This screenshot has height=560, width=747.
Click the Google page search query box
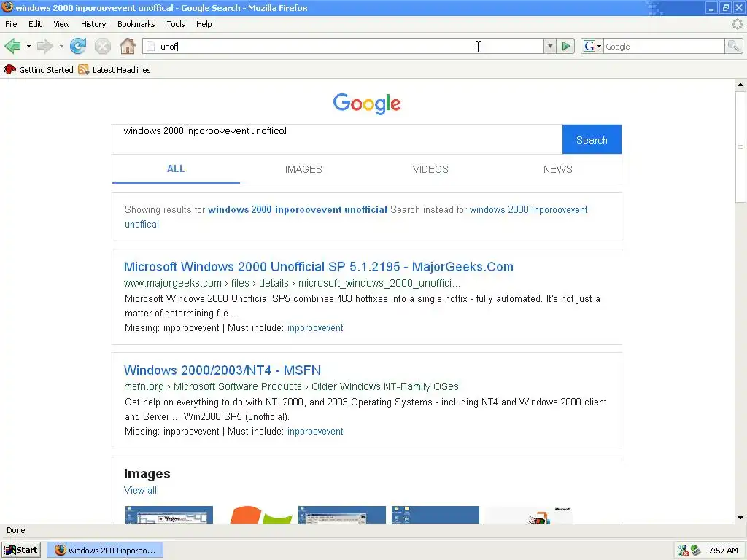(x=337, y=139)
